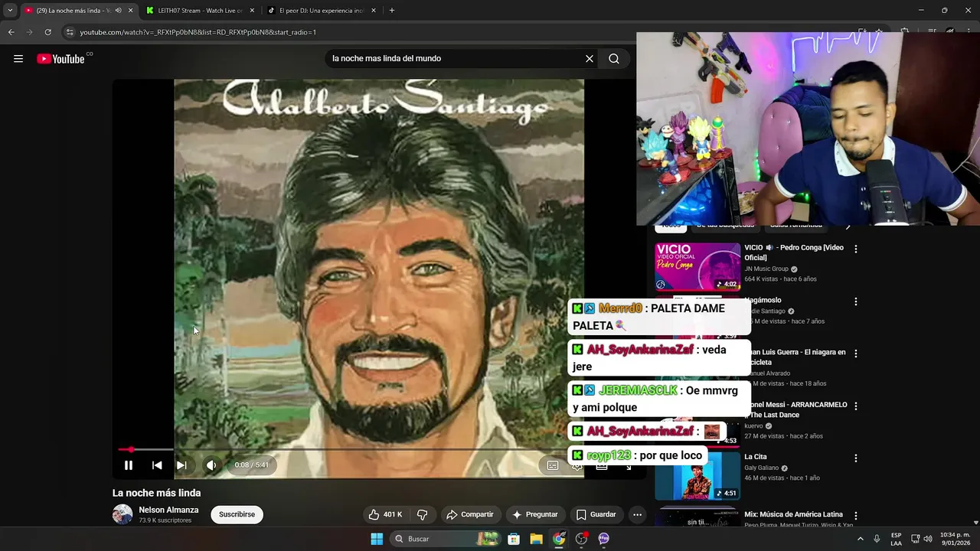This screenshot has height=551, width=980.
Task: Show hidden system tray icons
Action: pos(860,539)
